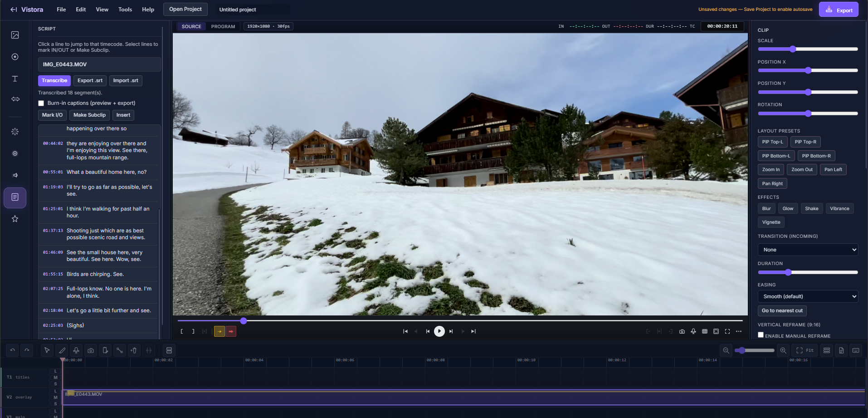Open the Tools menu
The image size is (868, 418).
125,10
